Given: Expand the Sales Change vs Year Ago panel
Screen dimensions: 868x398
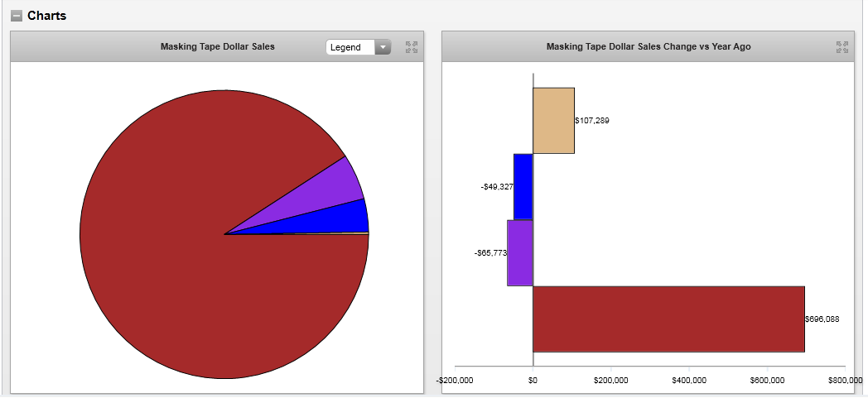Looking at the screenshot, I should [842, 47].
